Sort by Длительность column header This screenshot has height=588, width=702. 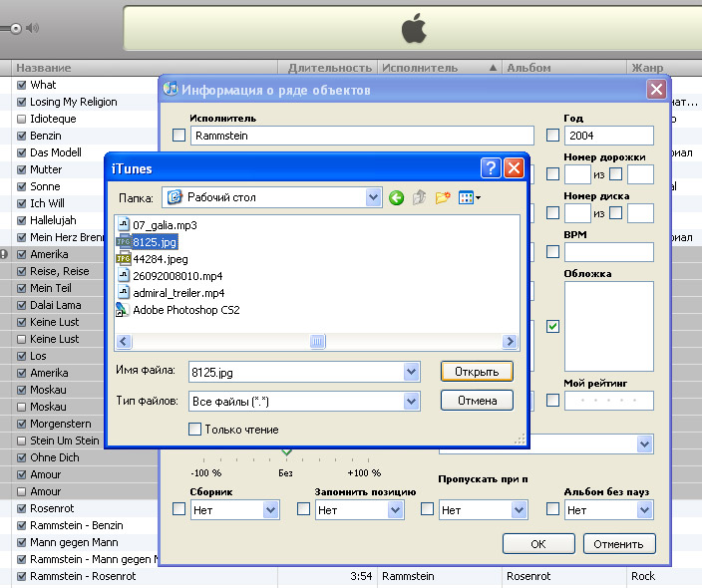(329, 68)
